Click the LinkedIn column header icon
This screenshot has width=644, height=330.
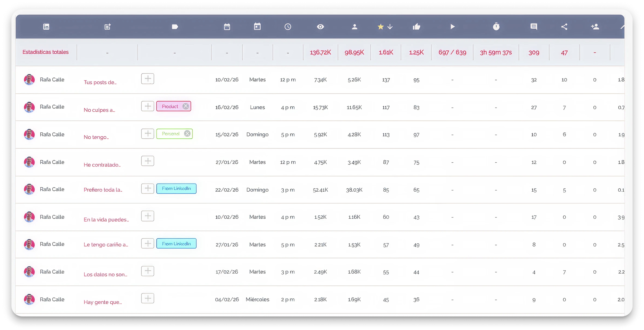tap(46, 27)
